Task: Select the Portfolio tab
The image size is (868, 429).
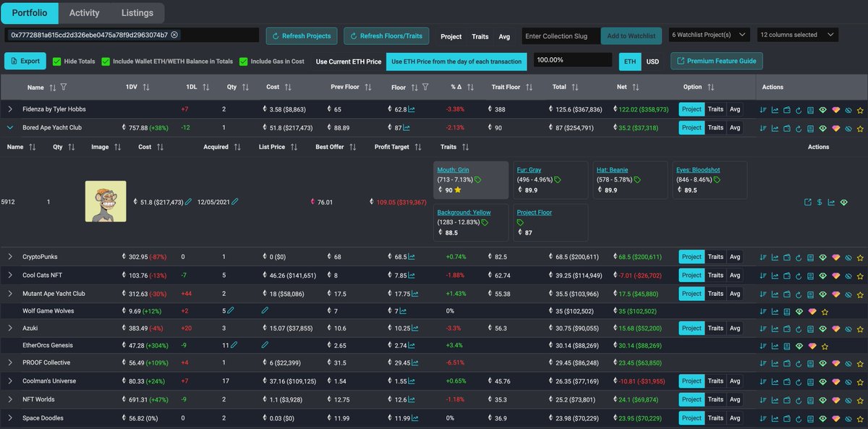Action: (x=31, y=12)
